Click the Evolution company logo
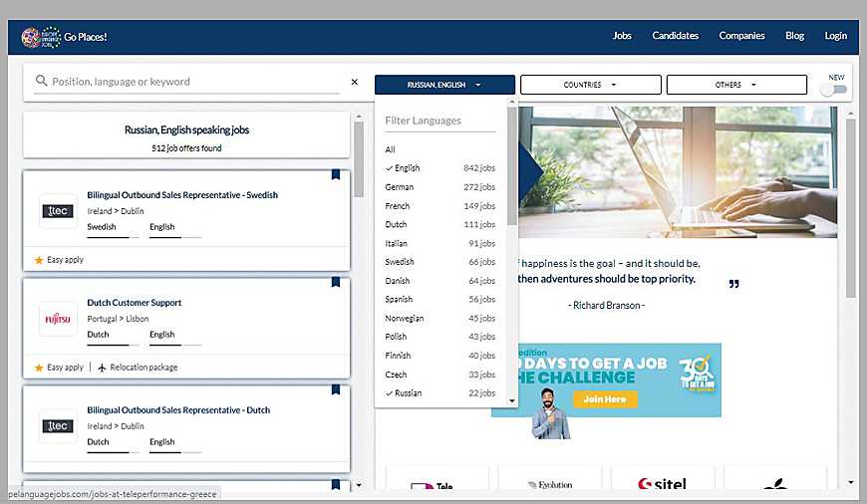The height and width of the screenshot is (504, 867). pos(550,485)
